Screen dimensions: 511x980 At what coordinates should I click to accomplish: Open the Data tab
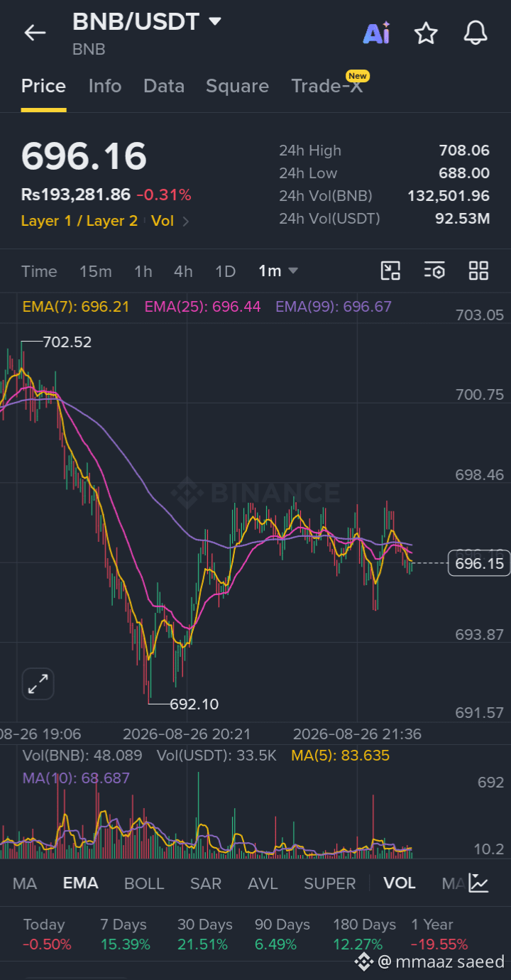164,86
